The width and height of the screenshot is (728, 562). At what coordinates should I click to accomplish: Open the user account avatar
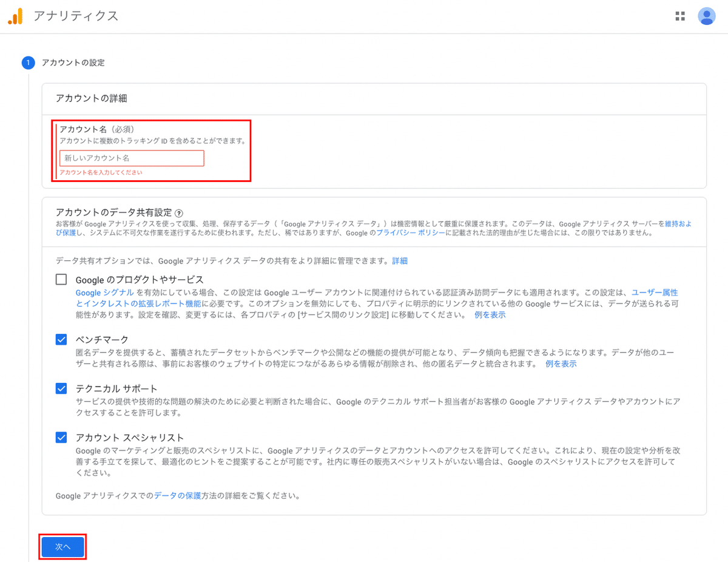click(707, 16)
